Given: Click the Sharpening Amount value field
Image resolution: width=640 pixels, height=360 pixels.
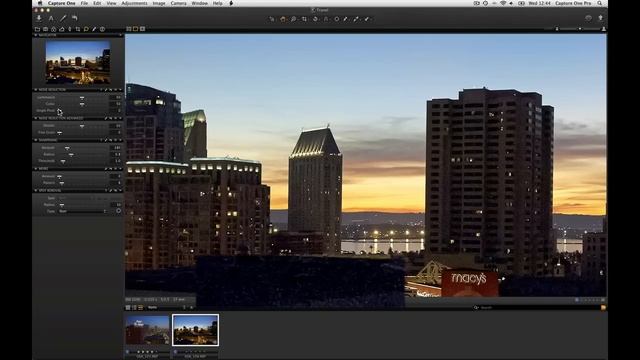Looking at the screenshot, I should (116, 148).
